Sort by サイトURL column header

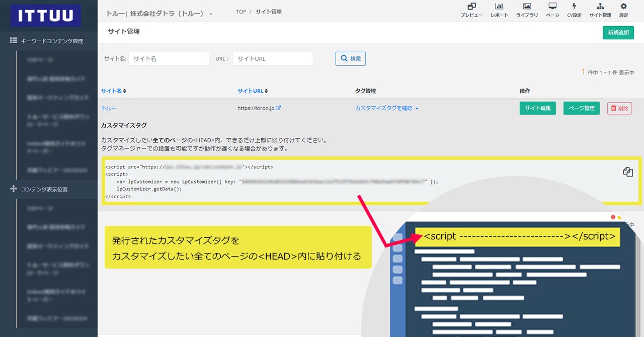pyautogui.click(x=253, y=91)
